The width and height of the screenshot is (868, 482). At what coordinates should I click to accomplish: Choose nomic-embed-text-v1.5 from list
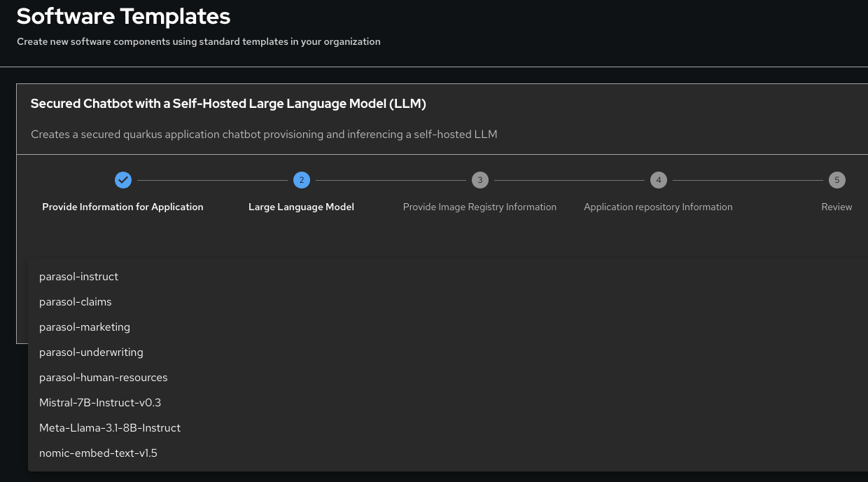point(98,453)
